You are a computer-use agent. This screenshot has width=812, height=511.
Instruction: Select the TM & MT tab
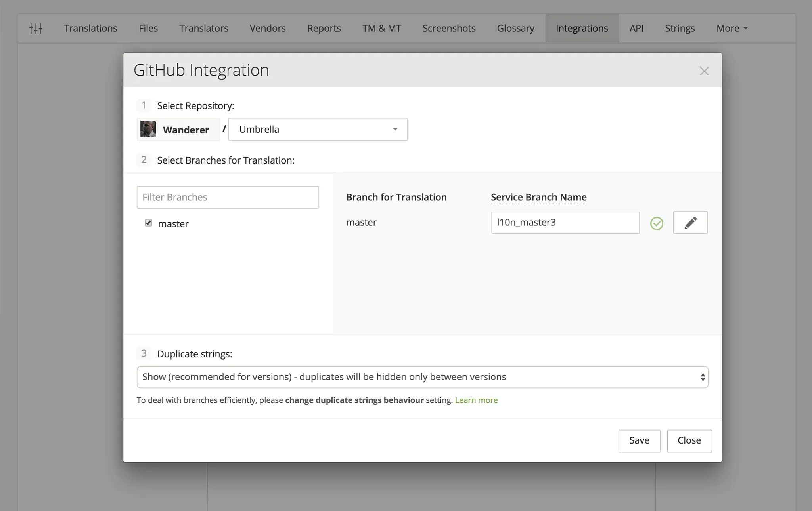[x=381, y=29]
